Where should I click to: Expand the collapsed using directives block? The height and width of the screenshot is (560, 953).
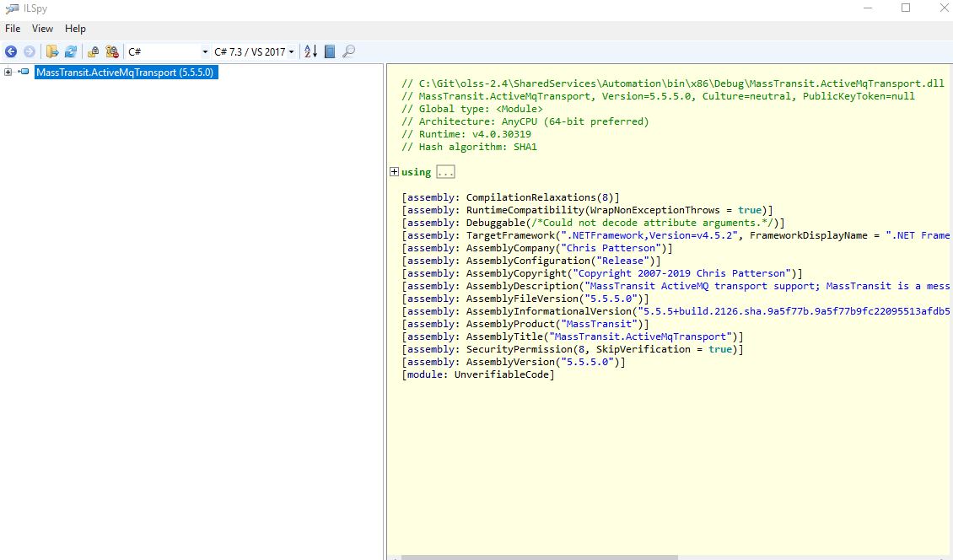point(394,171)
